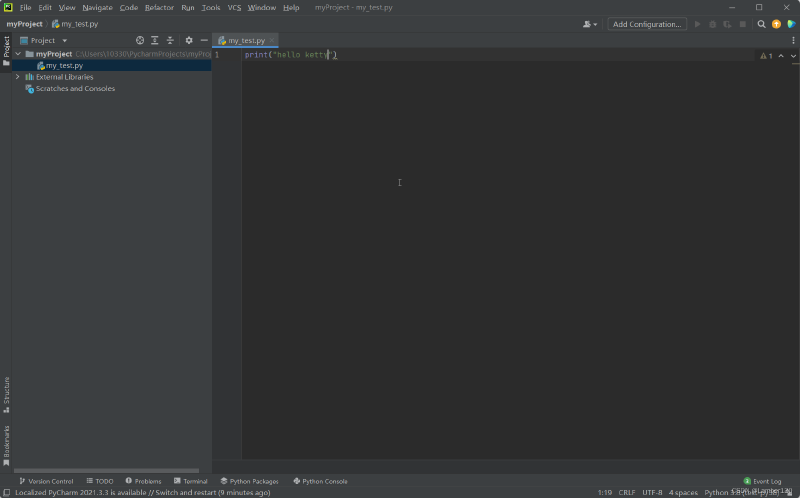Click Select Opened File target icon
The width and height of the screenshot is (800, 498).
pos(140,40)
